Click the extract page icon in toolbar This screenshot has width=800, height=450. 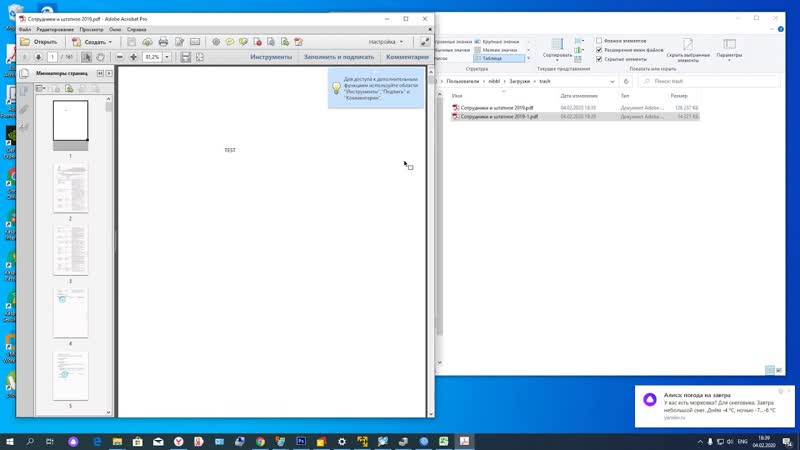coord(271,42)
